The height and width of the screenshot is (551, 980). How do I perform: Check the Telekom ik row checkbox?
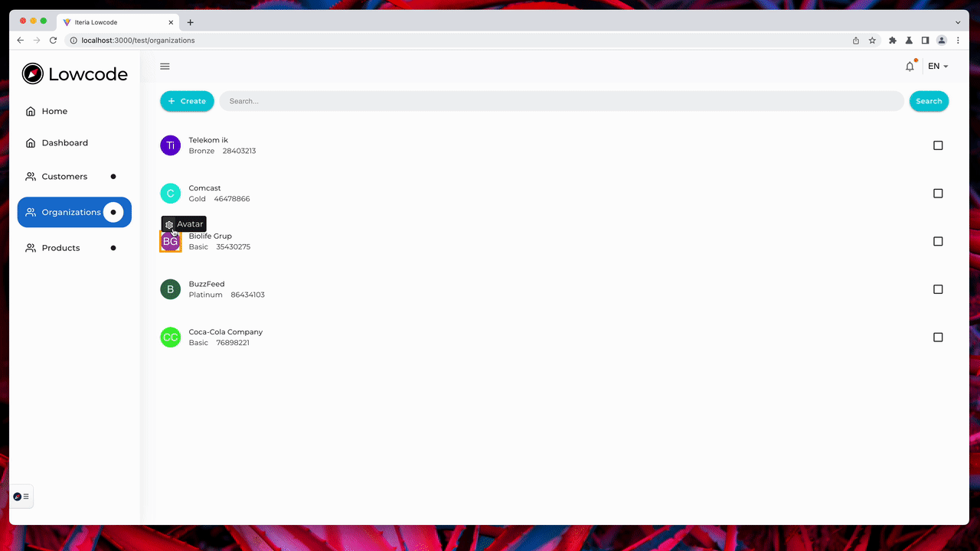pyautogui.click(x=938, y=145)
